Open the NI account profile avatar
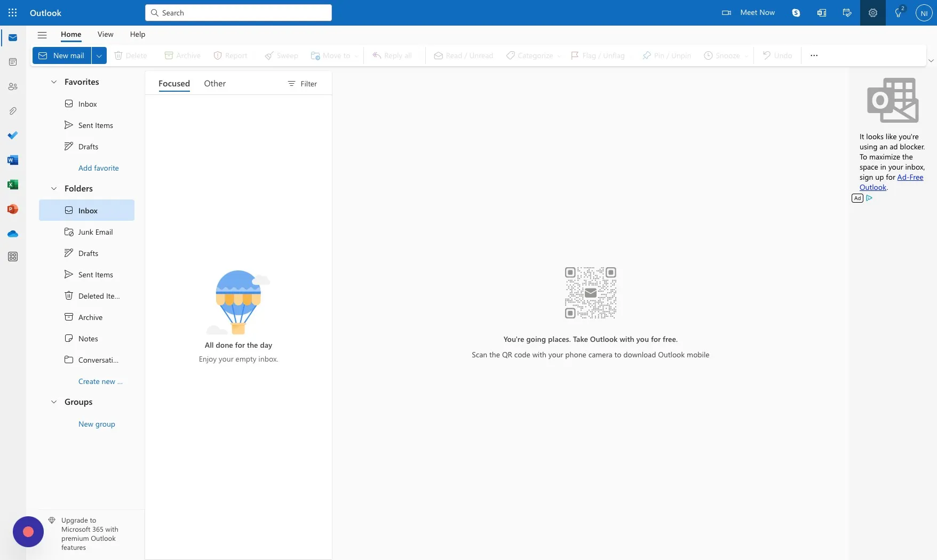Viewport: 937px width, 560px height. (924, 13)
